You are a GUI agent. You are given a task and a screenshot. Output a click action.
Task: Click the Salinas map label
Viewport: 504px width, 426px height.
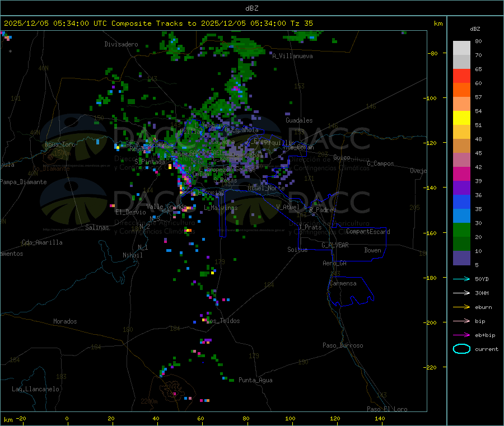[x=97, y=227]
